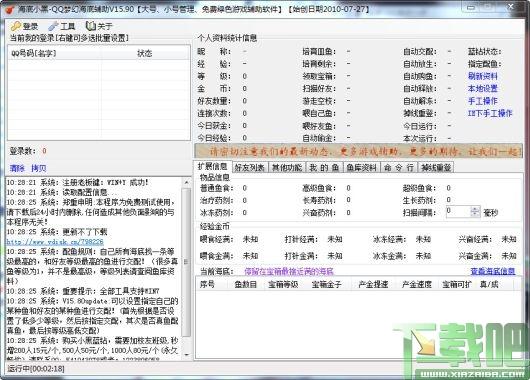530x380 pixels.
Task: Click the 兴奋药剂 label
Action: coord(319,213)
